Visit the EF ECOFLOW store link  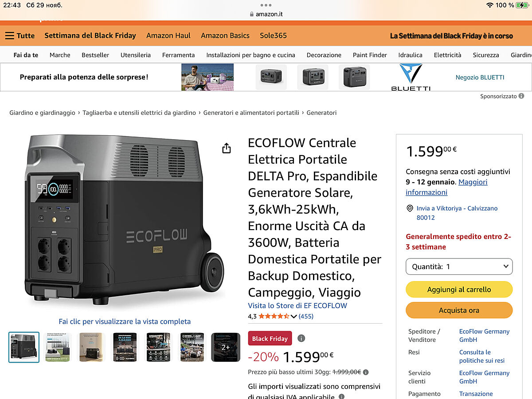(x=297, y=305)
